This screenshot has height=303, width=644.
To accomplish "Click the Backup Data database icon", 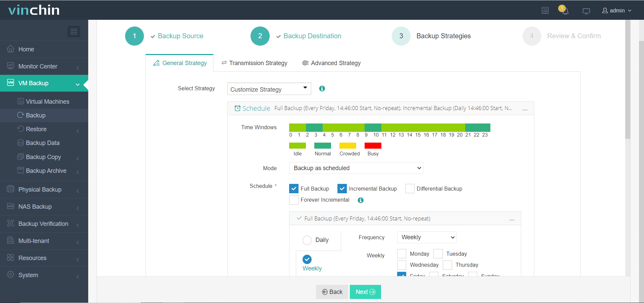I will pyautogui.click(x=20, y=143).
